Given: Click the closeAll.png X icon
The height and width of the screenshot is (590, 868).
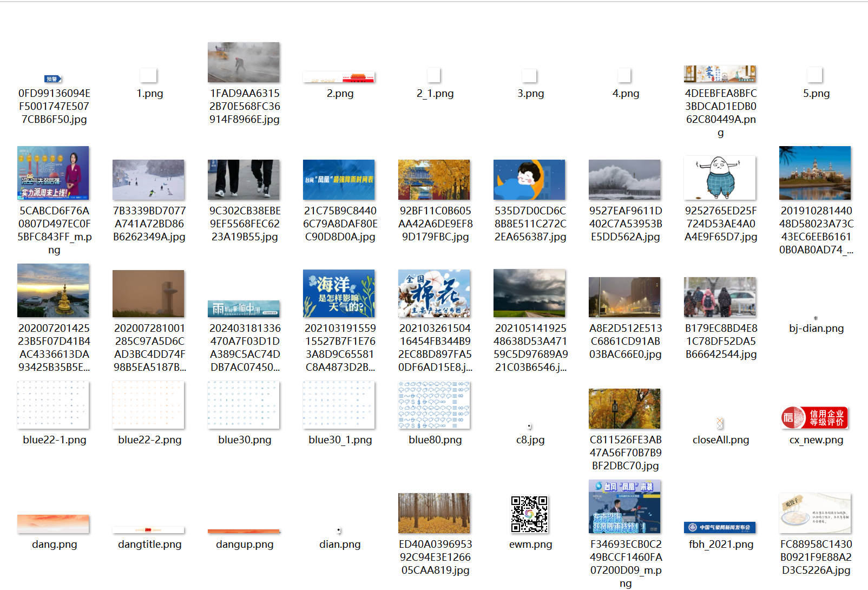Looking at the screenshot, I should 720,423.
